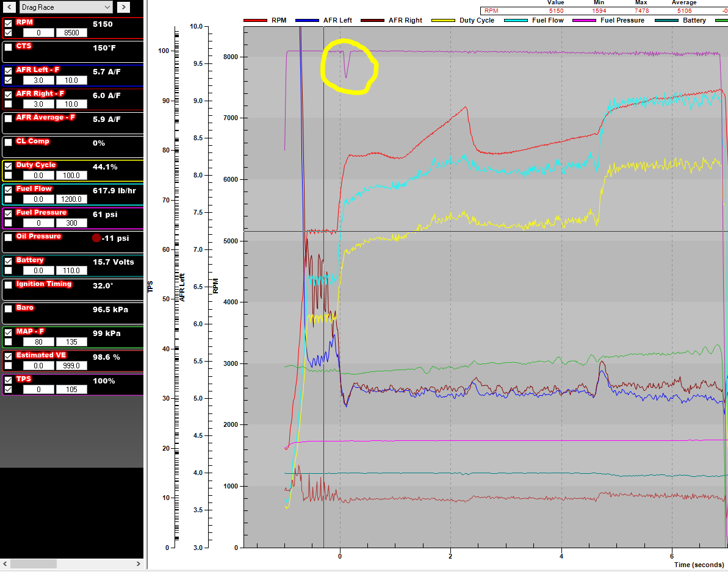This screenshot has height=572, width=728.
Task: Click the previous layout arrow button
Action: pyautogui.click(x=9, y=7)
